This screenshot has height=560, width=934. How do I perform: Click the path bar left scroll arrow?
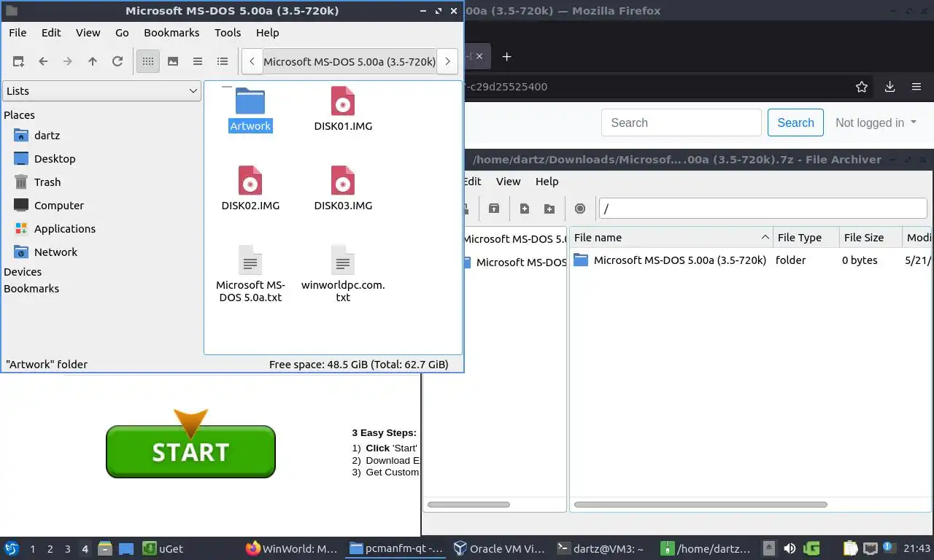coord(252,62)
